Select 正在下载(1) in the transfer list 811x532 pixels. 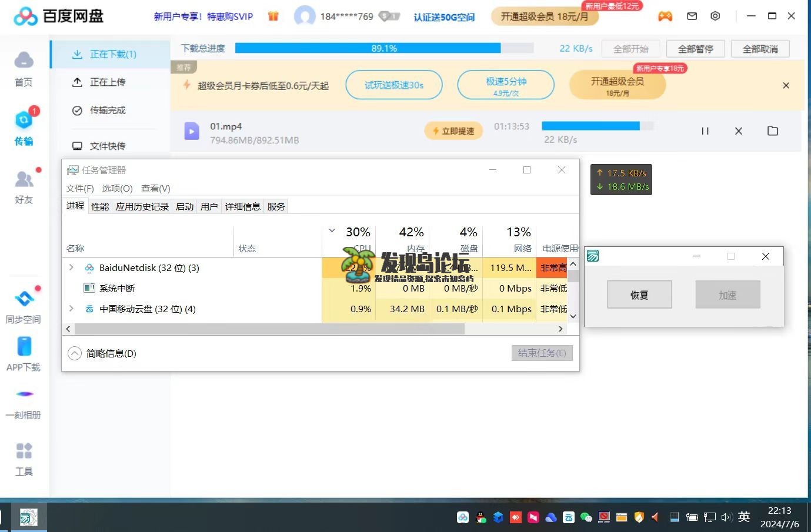(x=111, y=54)
